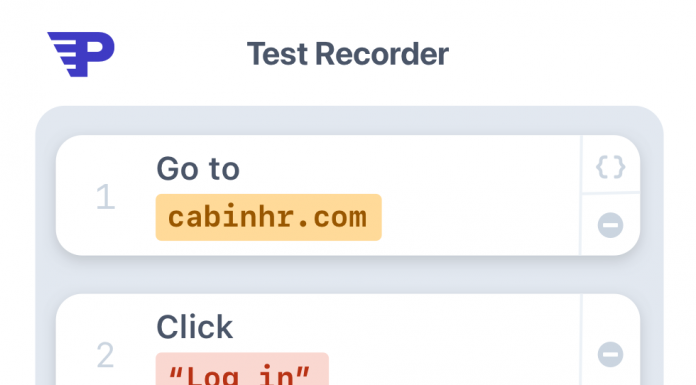Select the Go to cabinhr.com step card

(348, 195)
